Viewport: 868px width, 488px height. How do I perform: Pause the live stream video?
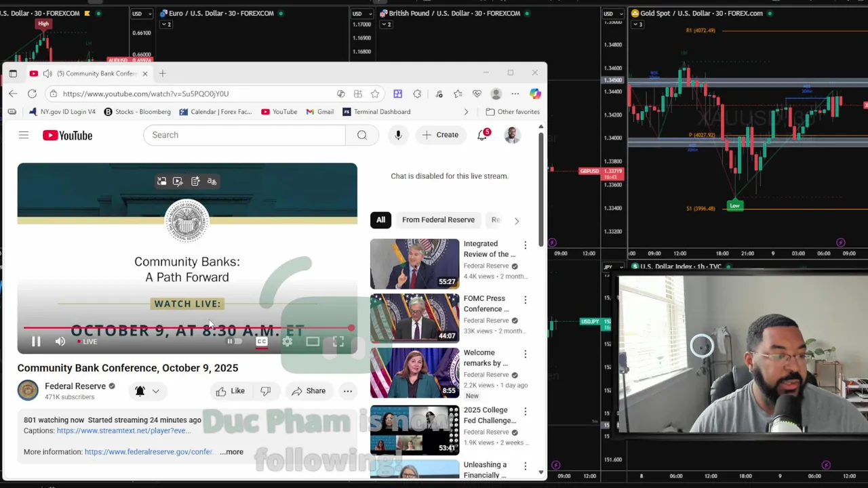(36, 342)
